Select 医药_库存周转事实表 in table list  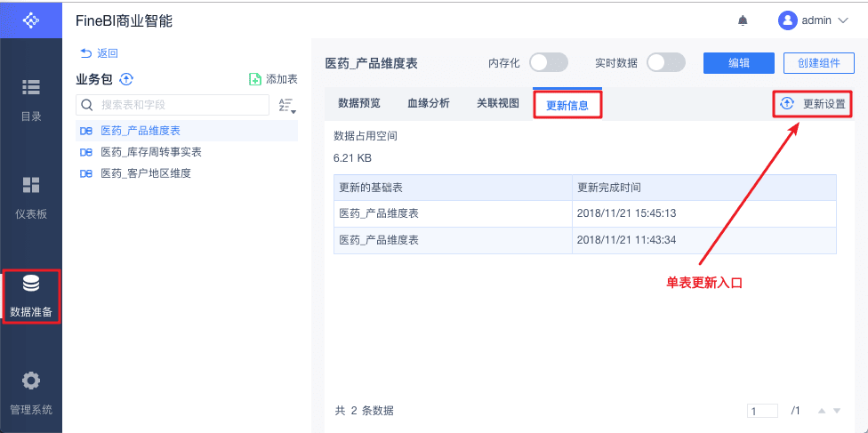[x=151, y=152]
